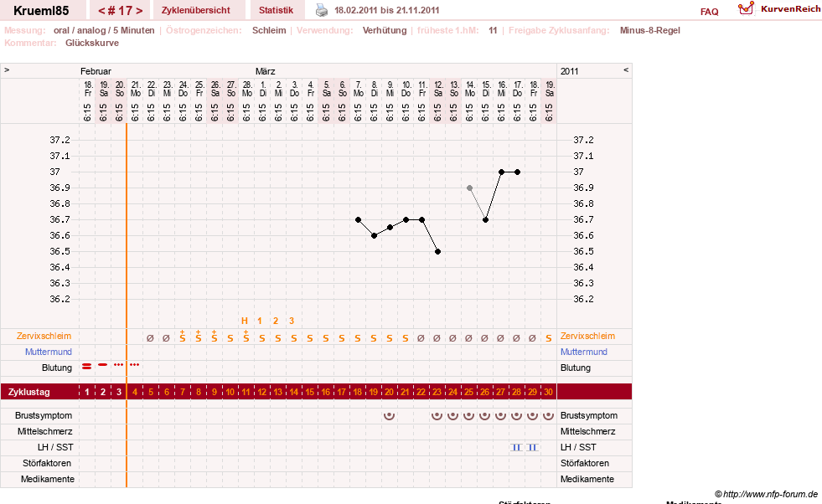Open the Statistik tab
The image size is (822, 504).
coord(276,10)
